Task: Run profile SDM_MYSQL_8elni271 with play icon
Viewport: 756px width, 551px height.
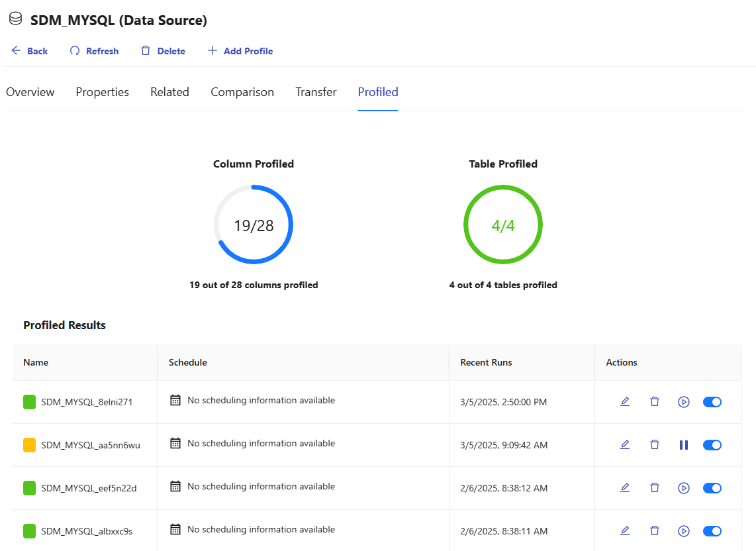Action: pyautogui.click(x=684, y=401)
